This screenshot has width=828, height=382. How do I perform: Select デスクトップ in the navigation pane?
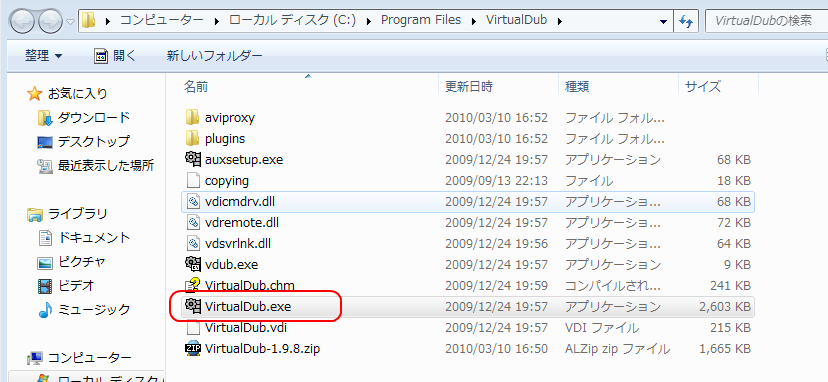point(93,142)
